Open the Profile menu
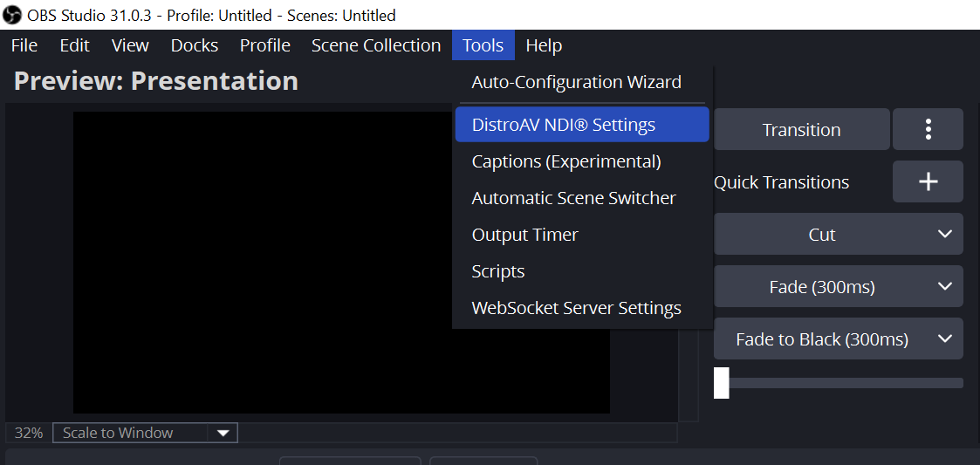The image size is (980, 465). [264, 45]
